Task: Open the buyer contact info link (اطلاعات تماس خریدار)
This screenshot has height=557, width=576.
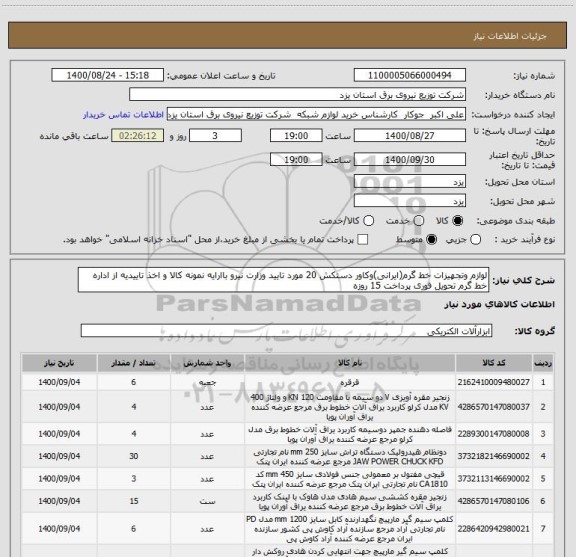Action: tap(123, 115)
